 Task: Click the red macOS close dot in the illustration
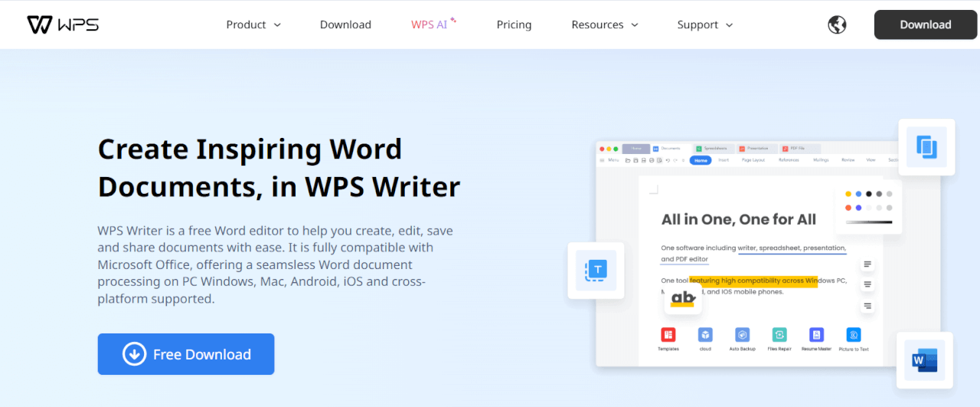[602, 149]
